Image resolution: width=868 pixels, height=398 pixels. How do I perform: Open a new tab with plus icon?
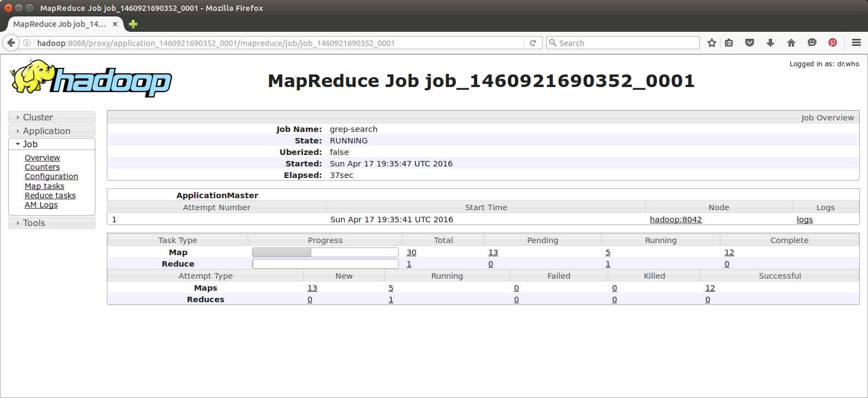pyautogui.click(x=133, y=24)
